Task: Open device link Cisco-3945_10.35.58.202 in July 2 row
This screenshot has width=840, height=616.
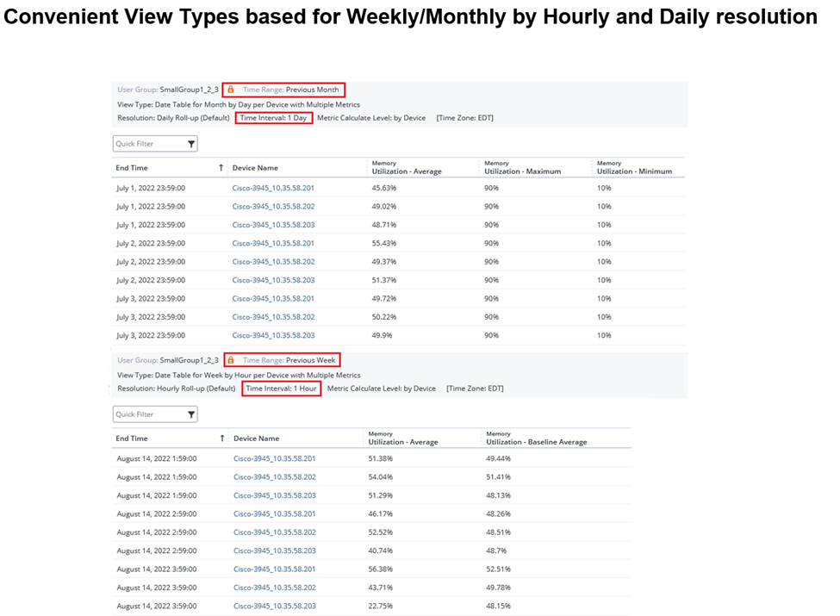Action: pos(273,261)
